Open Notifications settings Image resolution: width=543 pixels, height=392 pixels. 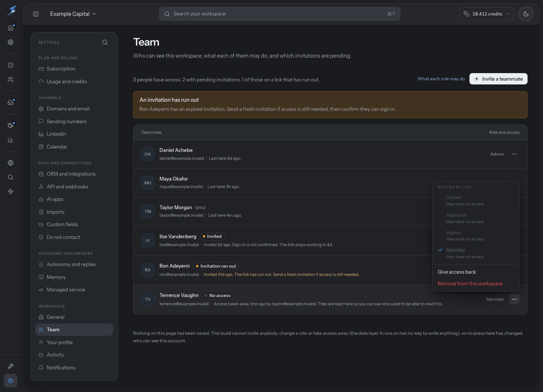pyautogui.click(x=74, y=367)
